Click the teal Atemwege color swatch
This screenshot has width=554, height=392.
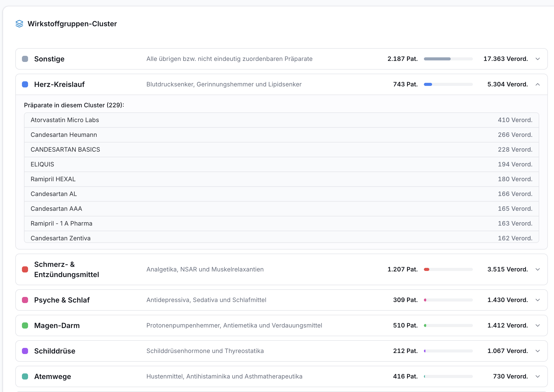point(25,376)
